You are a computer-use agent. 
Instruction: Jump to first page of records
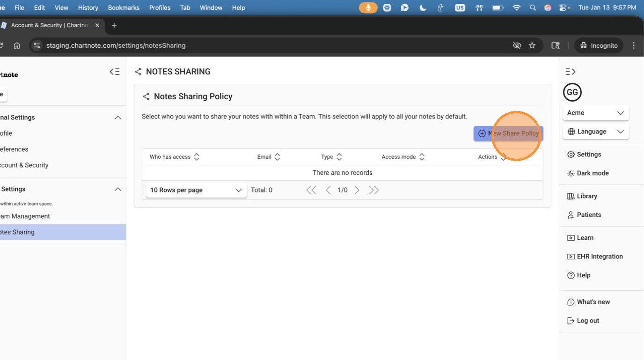[x=311, y=190]
